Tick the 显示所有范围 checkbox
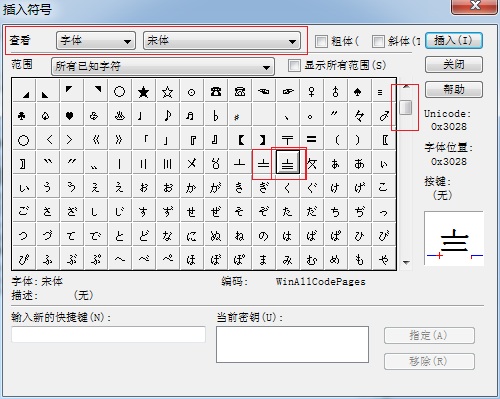 [294, 65]
